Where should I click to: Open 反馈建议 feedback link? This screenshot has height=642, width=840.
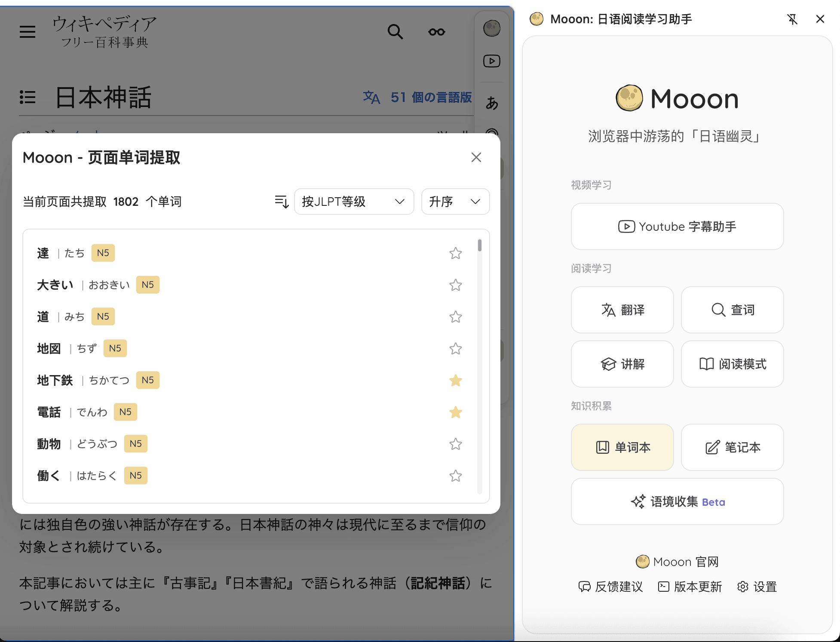(610, 587)
